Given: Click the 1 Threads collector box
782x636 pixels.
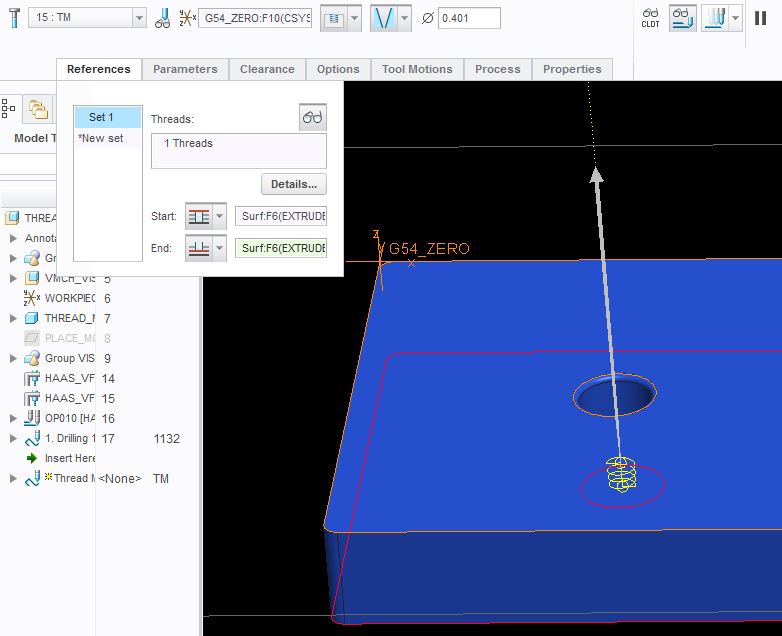Looking at the screenshot, I should pos(239,151).
